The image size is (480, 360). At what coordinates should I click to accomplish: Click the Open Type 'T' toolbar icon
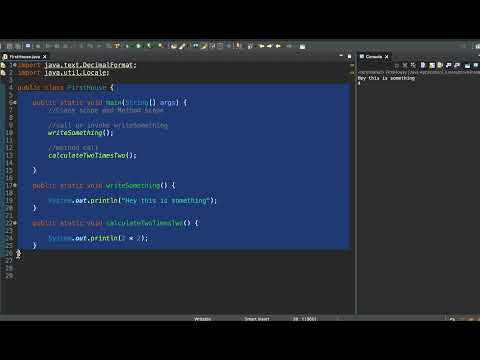pos(116,46)
